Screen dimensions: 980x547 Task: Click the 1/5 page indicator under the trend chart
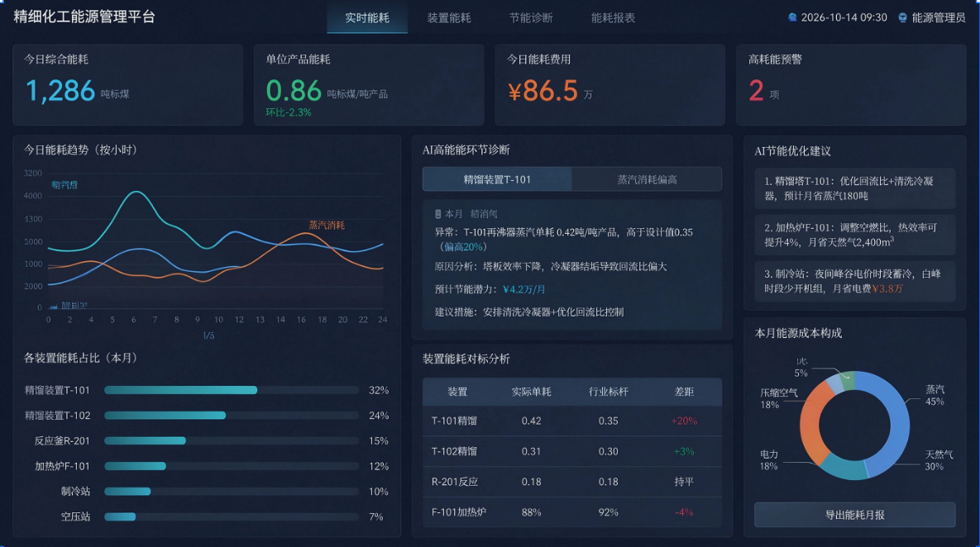pyautogui.click(x=208, y=336)
